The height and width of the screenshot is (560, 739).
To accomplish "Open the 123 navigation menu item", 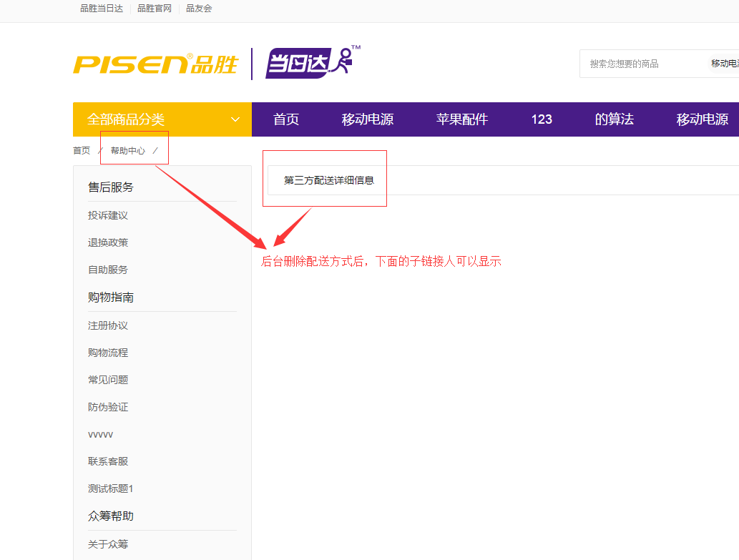I will tap(542, 119).
